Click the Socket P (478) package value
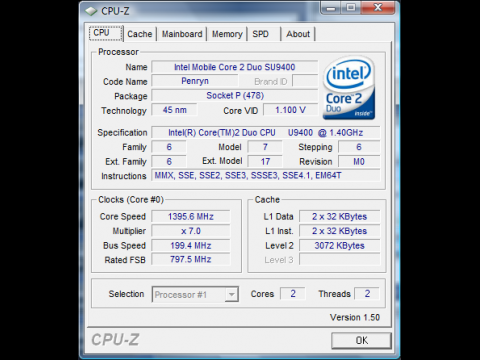Viewport: 480px width, 360px height. (x=235, y=96)
